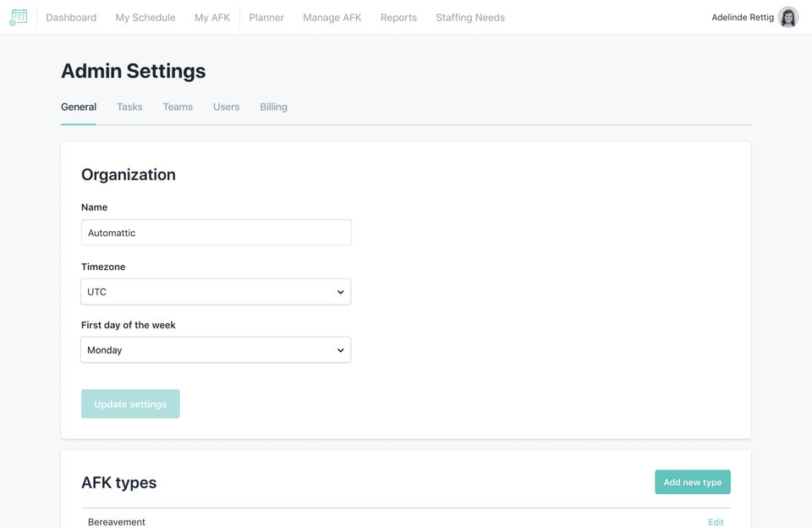Image resolution: width=812 pixels, height=528 pixels.
Task: Go to My Schedule page
Action: point(145,18)
